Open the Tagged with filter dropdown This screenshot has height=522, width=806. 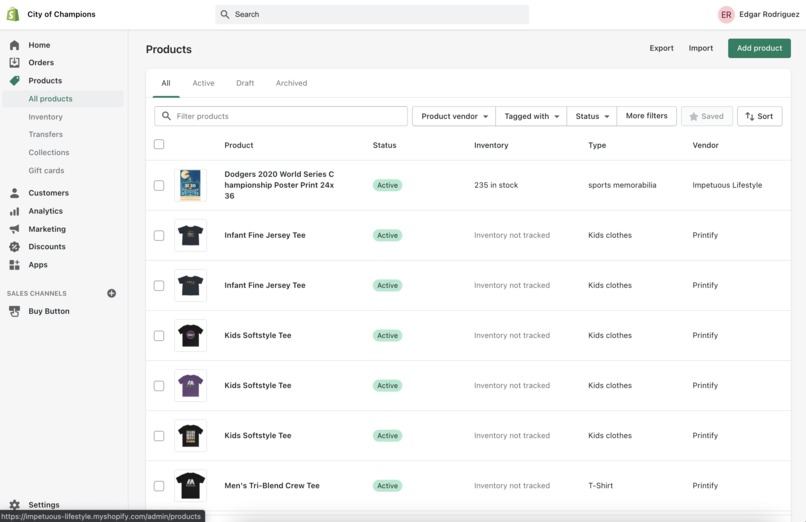pos(531,116)
